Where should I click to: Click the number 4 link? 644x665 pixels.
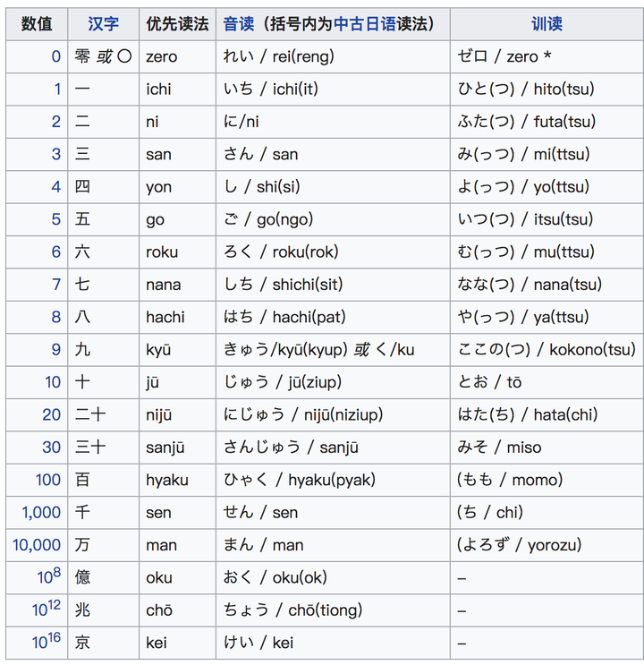(56, 186)
